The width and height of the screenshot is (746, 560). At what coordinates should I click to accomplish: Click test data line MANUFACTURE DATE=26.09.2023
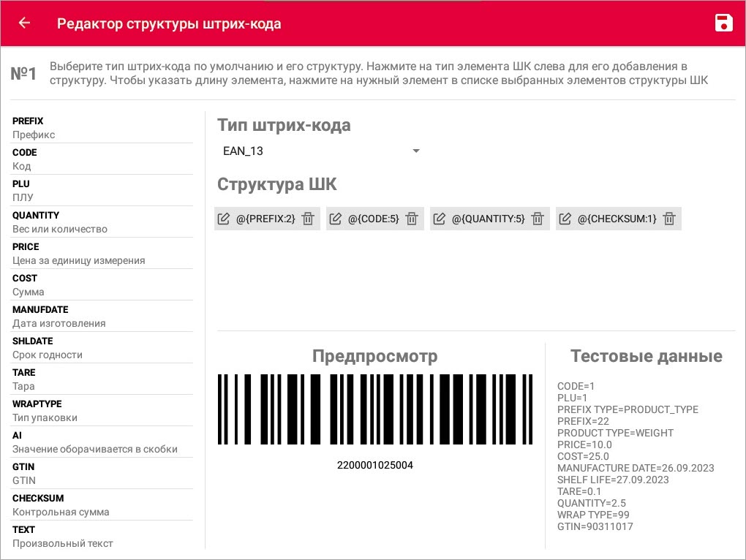point(636,468)
